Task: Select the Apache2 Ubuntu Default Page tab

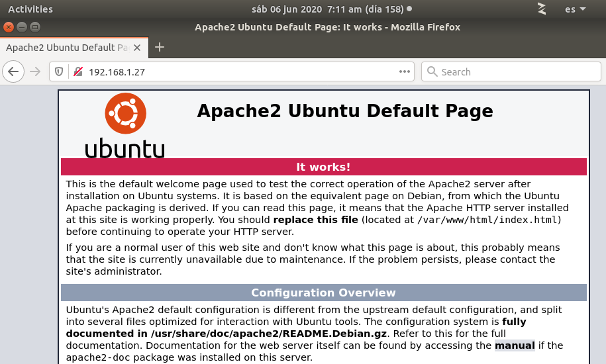Action: (66, 48)
